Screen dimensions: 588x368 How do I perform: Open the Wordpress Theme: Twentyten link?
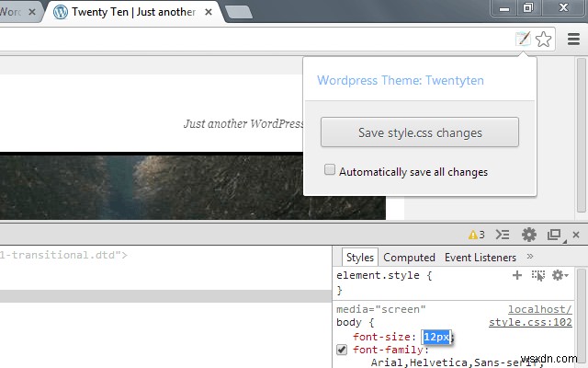[401, 80]
